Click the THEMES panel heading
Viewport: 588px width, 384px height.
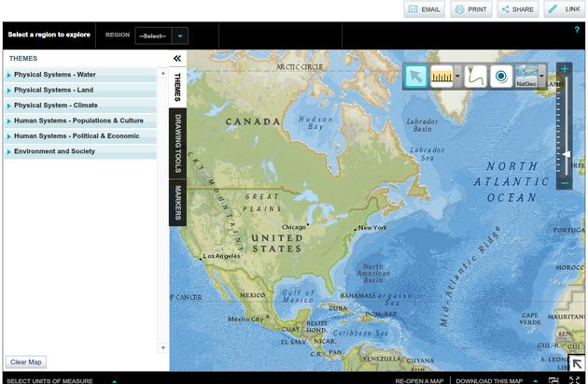pyautogui.click(x=23, y=59)
